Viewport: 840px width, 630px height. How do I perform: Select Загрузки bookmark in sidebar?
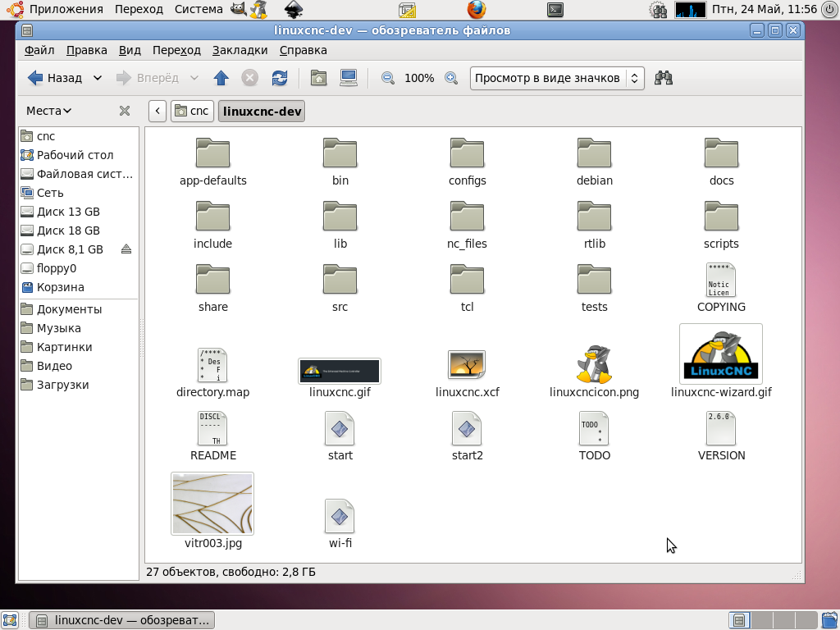(79, 385)
